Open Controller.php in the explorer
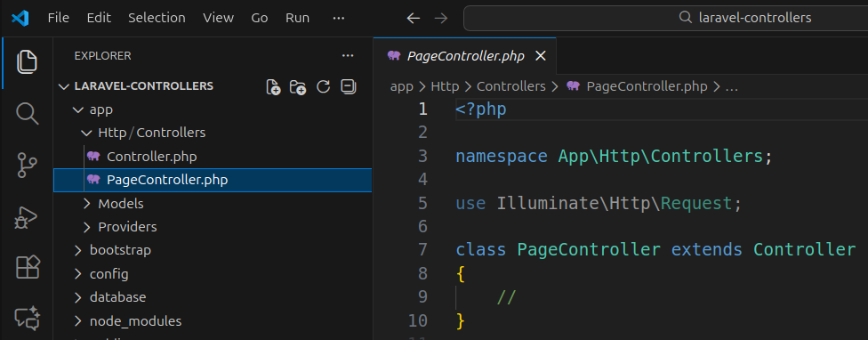This screenshot has height=340, width=868. 213,157
